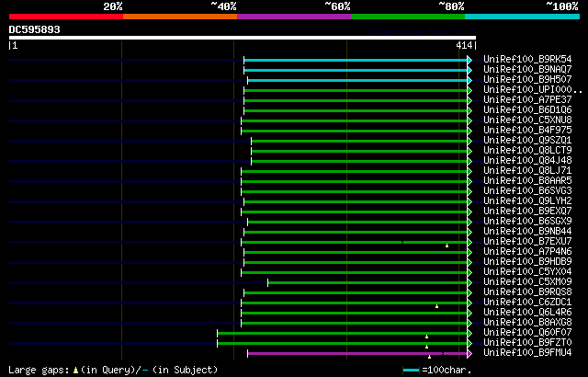Click the UniRef100_Q9SZQ1 label
588x377 pixels.
(x=527, y=141)
